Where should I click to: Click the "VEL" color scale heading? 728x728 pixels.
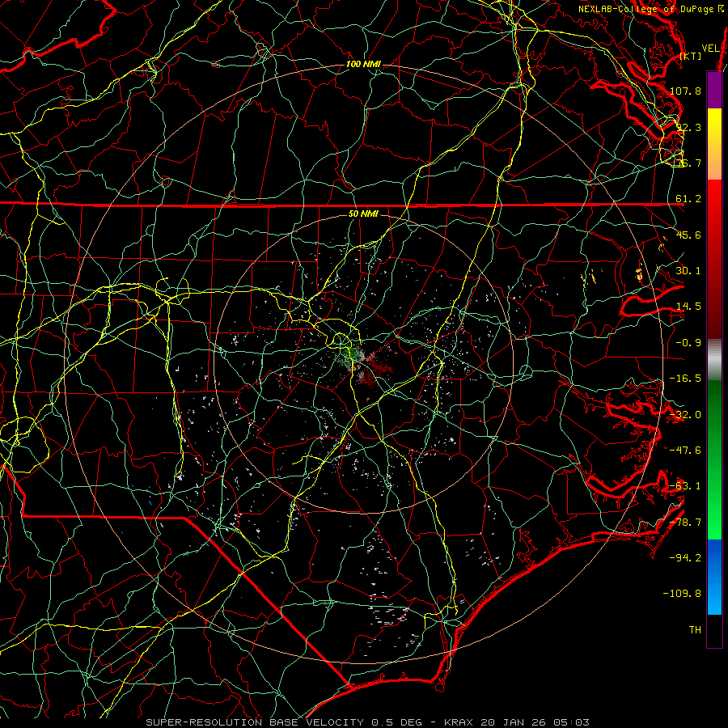(710, 49)
